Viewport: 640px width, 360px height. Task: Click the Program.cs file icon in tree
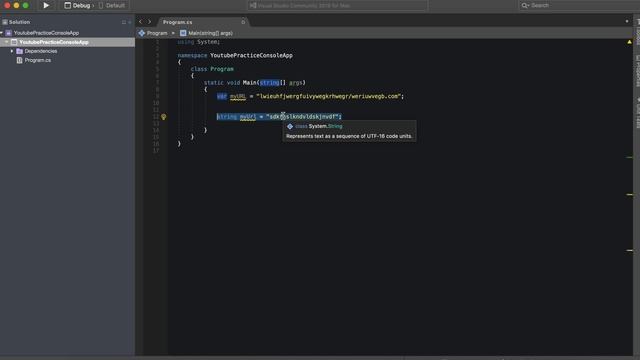point(19,60)
